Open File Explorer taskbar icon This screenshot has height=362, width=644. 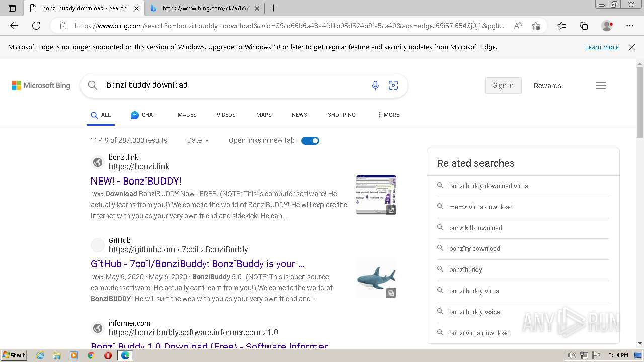coord(57,355)
